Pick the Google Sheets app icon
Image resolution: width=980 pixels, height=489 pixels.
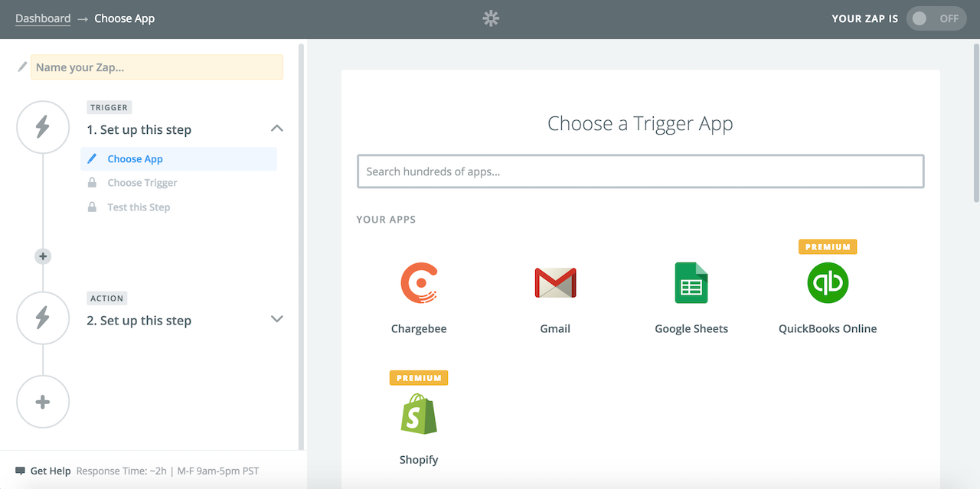click(691, 283)
